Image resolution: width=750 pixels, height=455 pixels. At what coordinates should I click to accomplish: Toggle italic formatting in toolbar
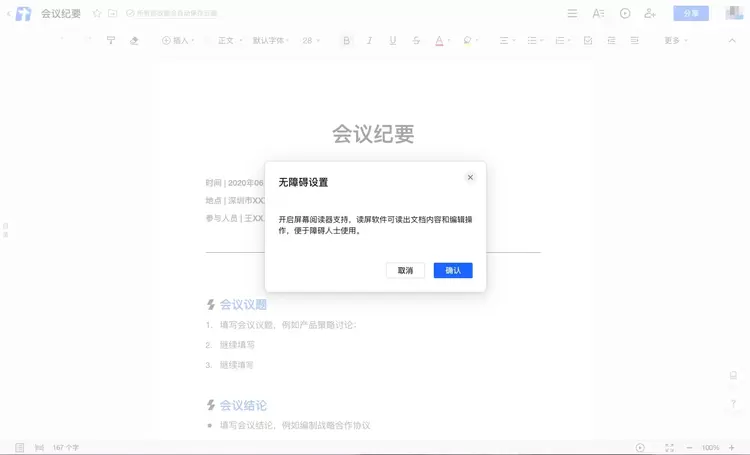point(370,41)
